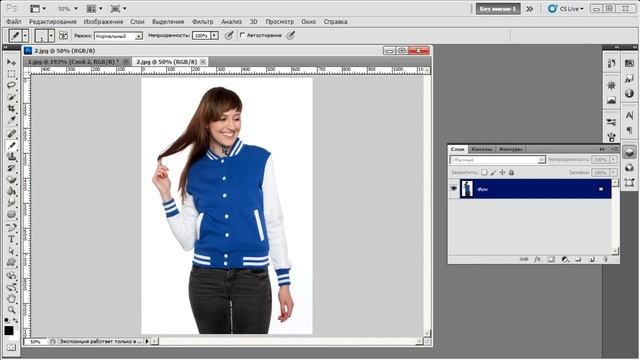Screen dimensions: 640x360
Task: Toggle the Brush panel button
Action: coord(63,36)
